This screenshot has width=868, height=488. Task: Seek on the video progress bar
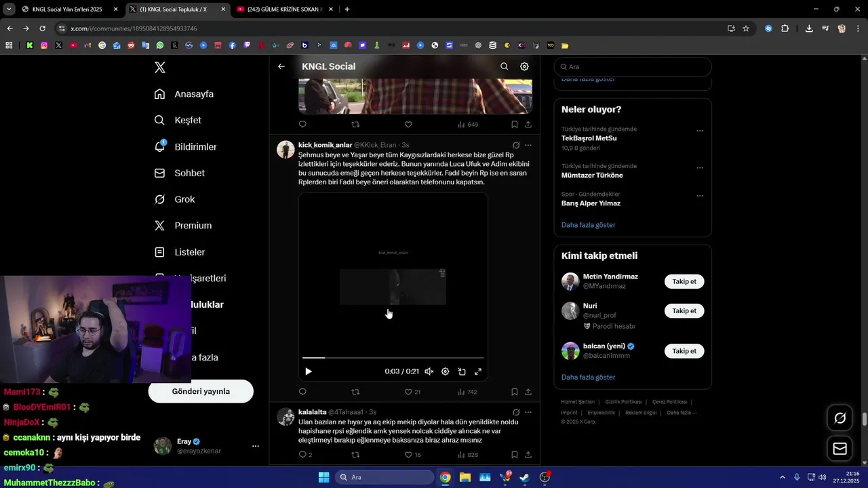coord(393,357)
